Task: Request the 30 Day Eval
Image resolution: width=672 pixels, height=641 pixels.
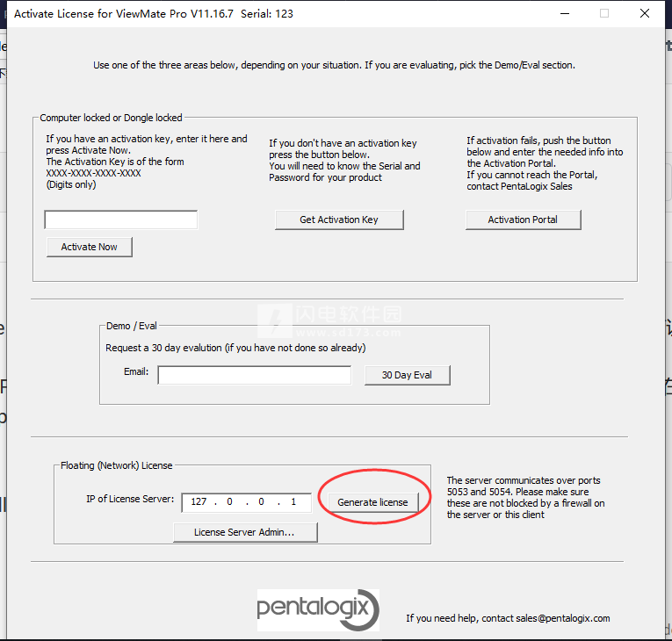Action: pos(407,375)
